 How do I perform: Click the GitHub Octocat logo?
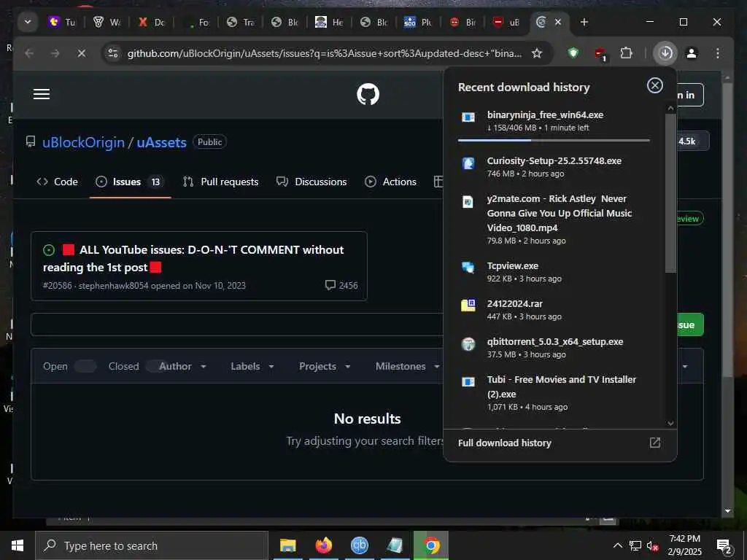[368, 94]
